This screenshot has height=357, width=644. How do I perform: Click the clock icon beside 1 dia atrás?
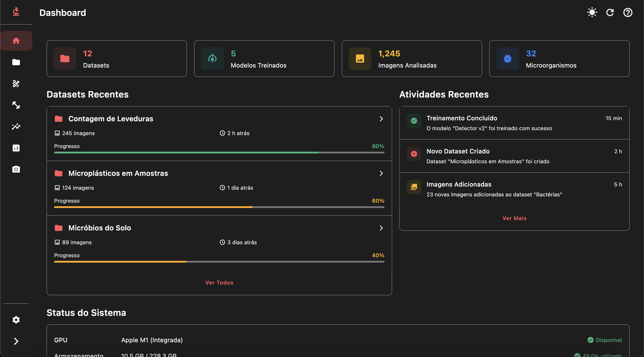point(222,188)
